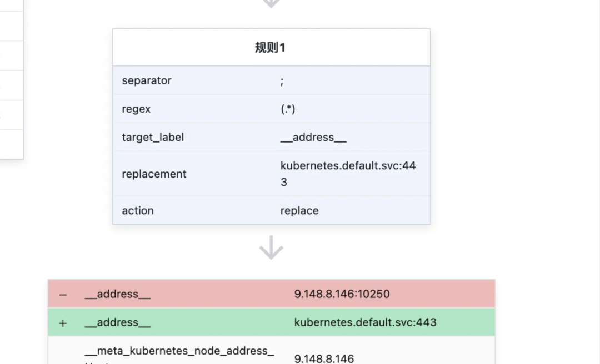Select the green added __address__ label
Screen dimensions: 600x364
coord(117,322)
